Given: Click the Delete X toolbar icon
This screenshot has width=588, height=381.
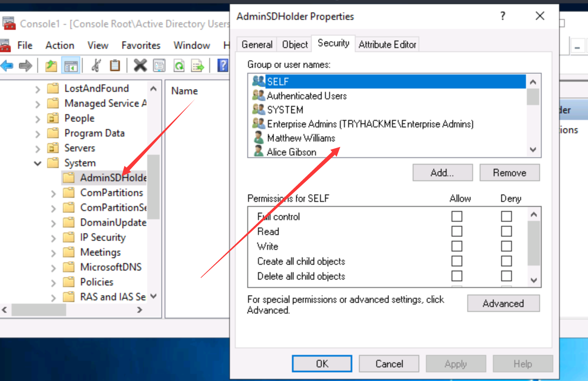Looking at the screenshot, I should [140, 65].
